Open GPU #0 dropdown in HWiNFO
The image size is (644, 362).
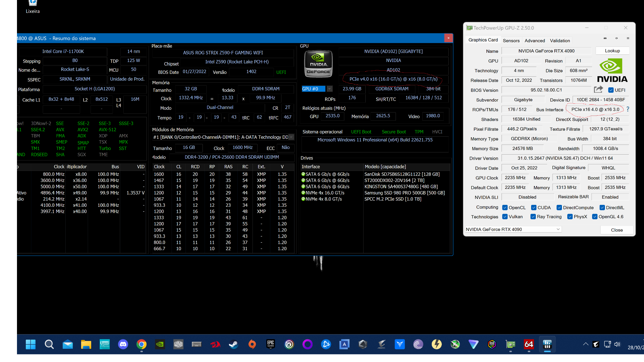tap(329, 89)
